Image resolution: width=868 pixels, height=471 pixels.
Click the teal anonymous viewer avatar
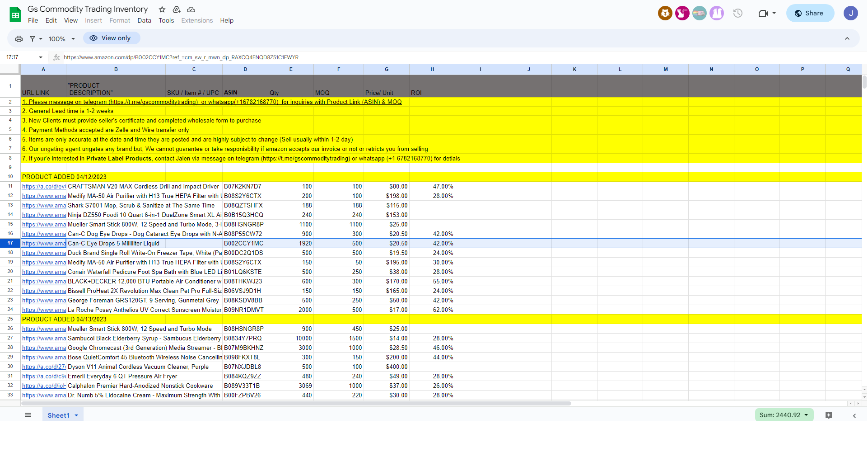coord(700,13)
